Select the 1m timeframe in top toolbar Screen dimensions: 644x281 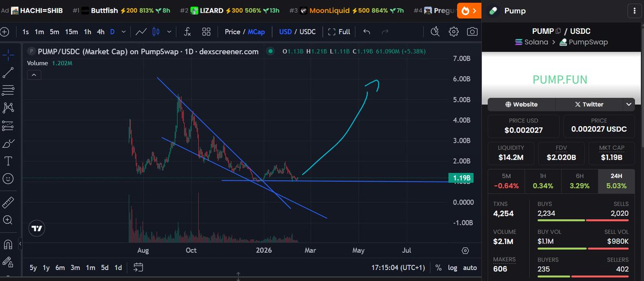pos(39,32)
